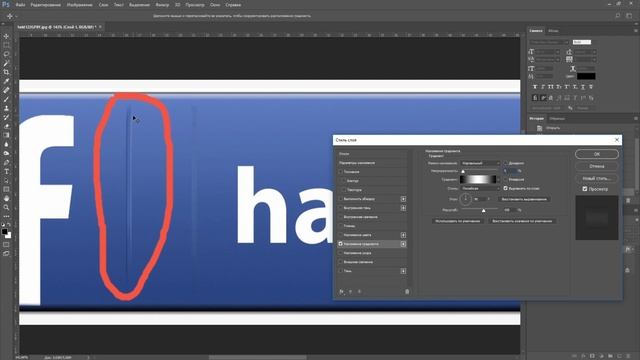This screenshot has height=360, width=640.
Task: Uncheck the Выровнять по слою checkbox
Action: pyautogui.click(x=505, y=188)
